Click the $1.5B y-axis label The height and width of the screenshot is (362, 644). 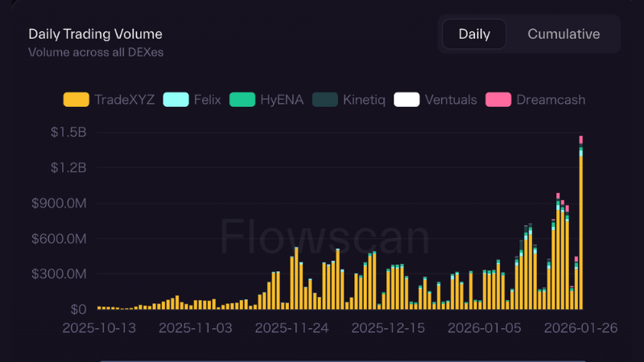pos(68,132)
